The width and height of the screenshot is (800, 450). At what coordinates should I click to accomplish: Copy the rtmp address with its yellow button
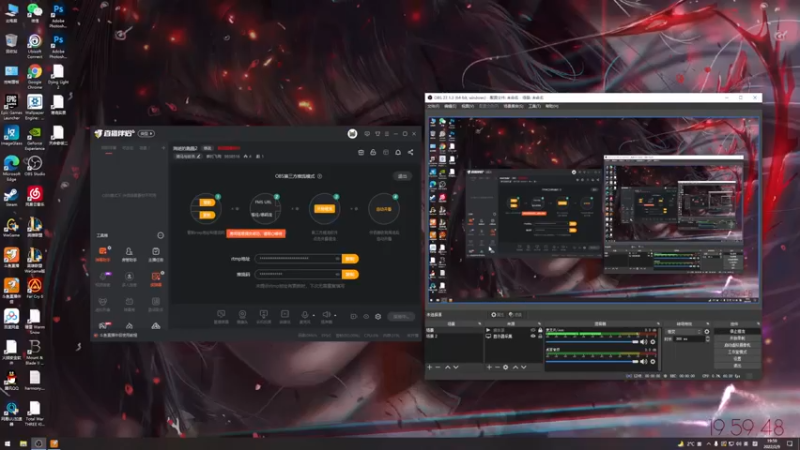(350, 259)
